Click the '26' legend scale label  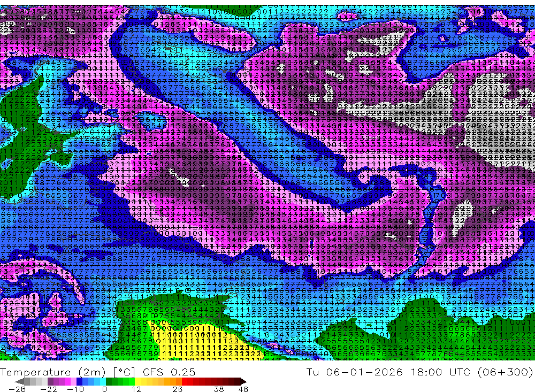(x=178, y=389)
